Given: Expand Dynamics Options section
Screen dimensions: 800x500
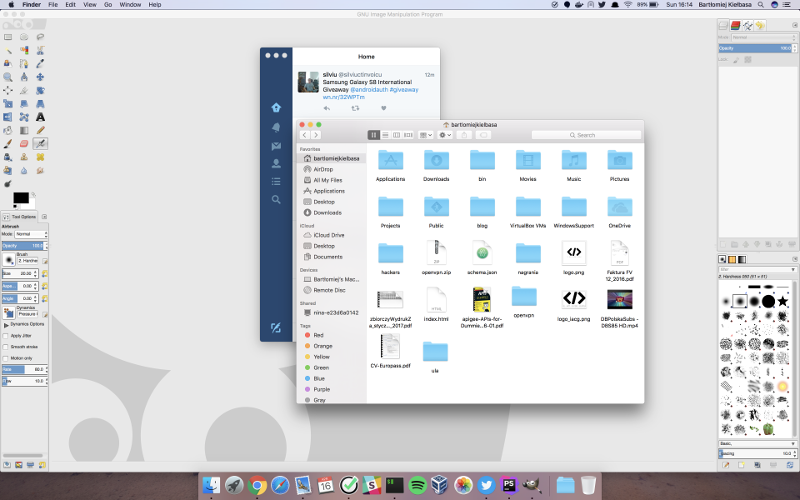Looking at the screenshot, I should 6,324.
